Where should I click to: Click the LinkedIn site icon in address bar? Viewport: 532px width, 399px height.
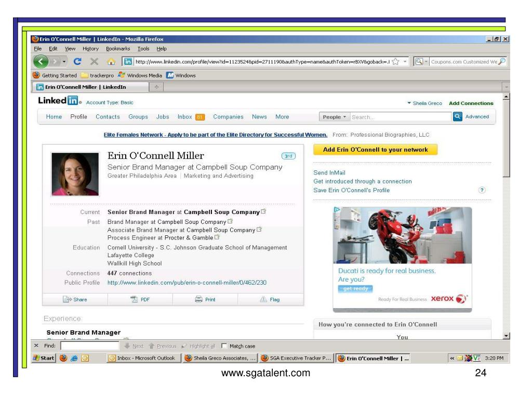coord(128,61)
